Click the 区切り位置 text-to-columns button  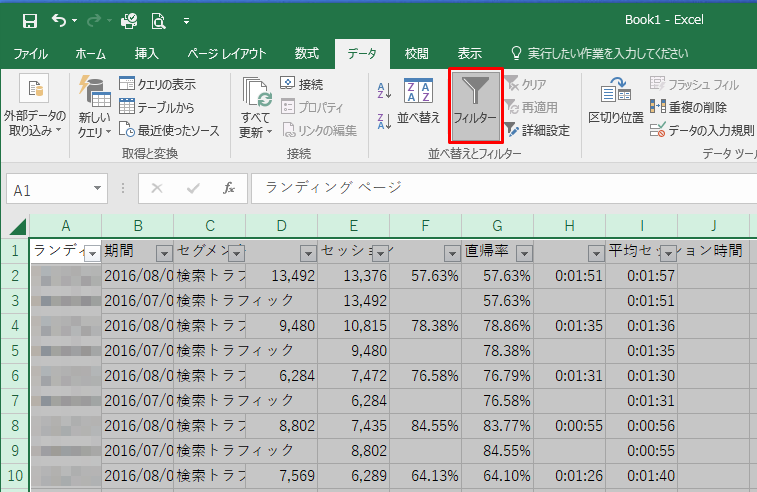[616, 100]
